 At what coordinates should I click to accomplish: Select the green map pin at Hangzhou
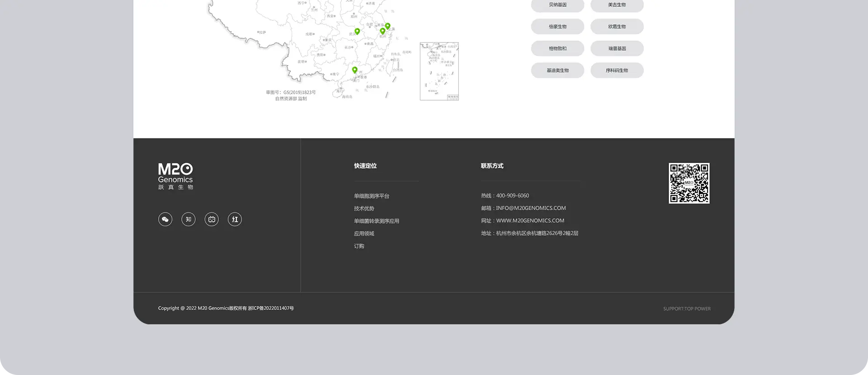click(382, 31)
